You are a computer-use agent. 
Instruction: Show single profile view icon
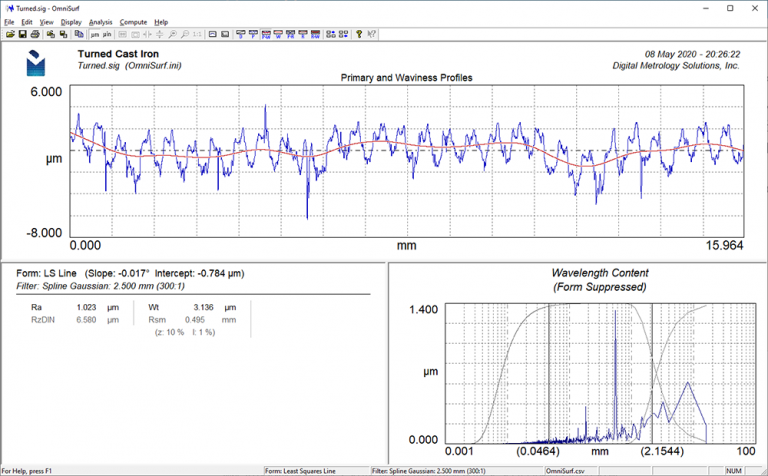pyautogui.click(x=213, y=34)
